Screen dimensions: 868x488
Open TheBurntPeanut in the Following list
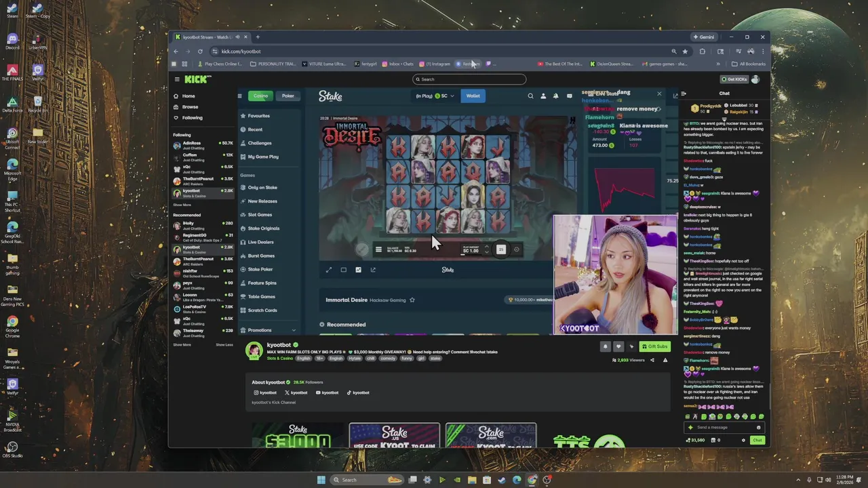click(x=203, y=180)
